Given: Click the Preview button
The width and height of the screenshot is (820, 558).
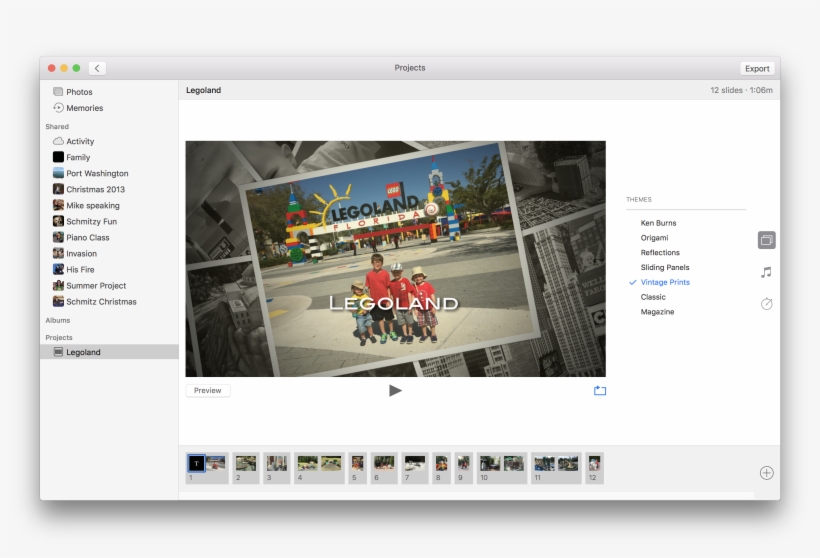Looking at the screenshot, I should click(208, 391).
